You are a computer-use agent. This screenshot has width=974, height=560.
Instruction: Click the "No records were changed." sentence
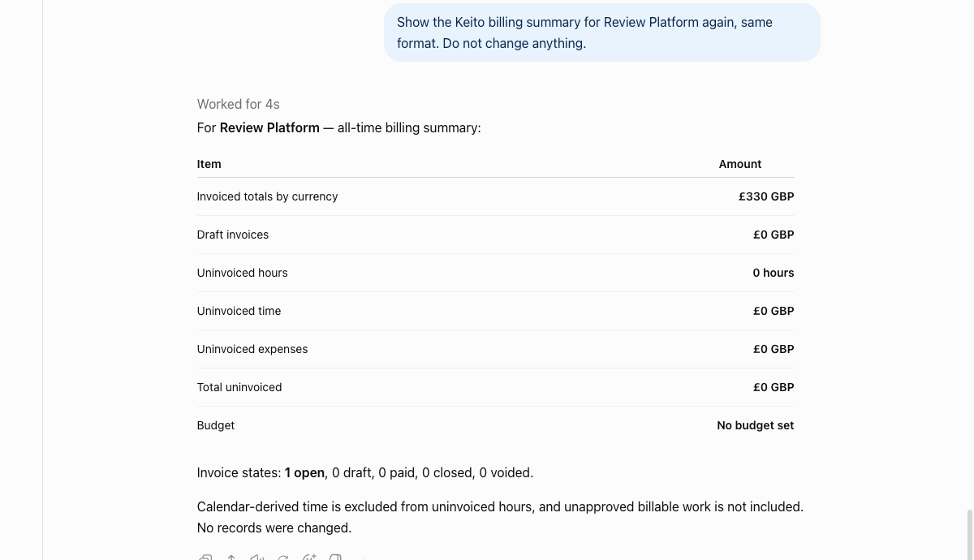coord(274,528)
